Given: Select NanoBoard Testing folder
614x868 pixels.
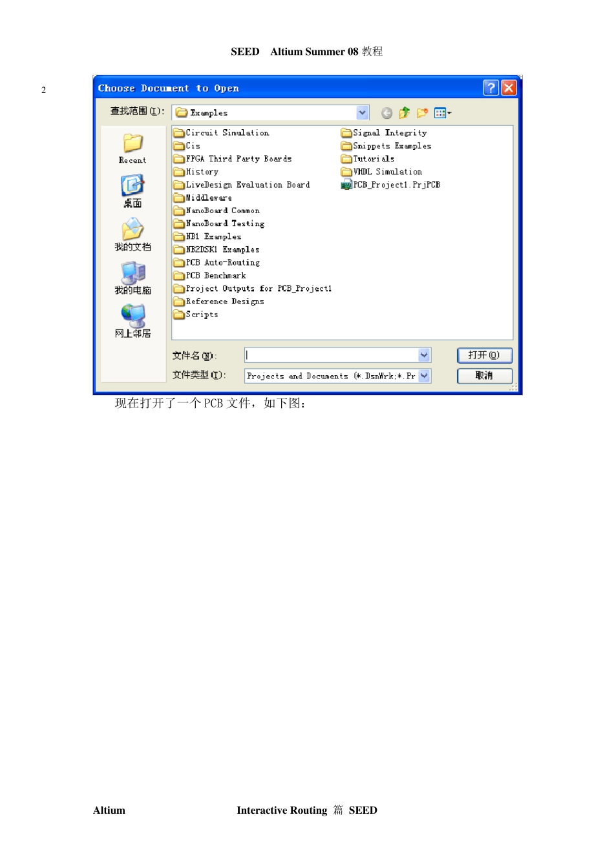Looking at the screenshot, I should point(219,223).
